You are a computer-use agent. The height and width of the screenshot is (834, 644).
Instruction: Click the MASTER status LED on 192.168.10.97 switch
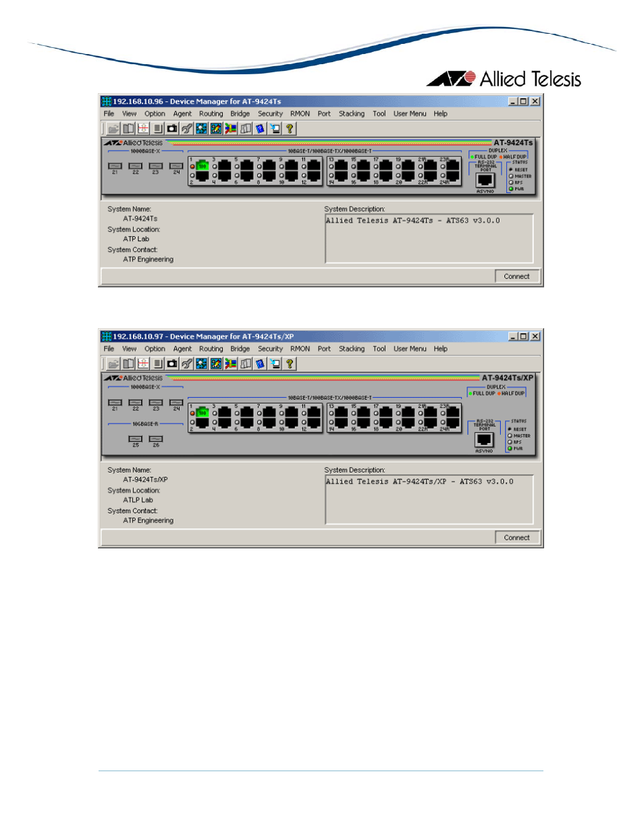coord(510,436)
